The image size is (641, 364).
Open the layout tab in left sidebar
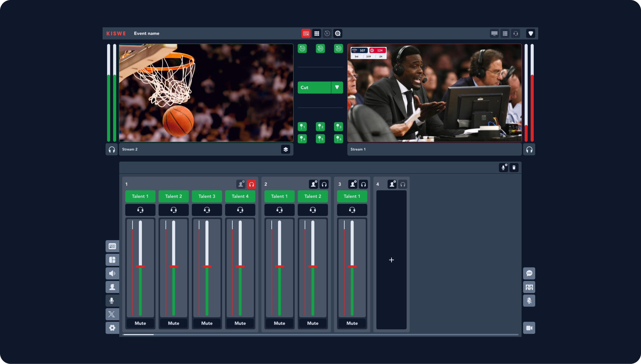click(112, 260)
